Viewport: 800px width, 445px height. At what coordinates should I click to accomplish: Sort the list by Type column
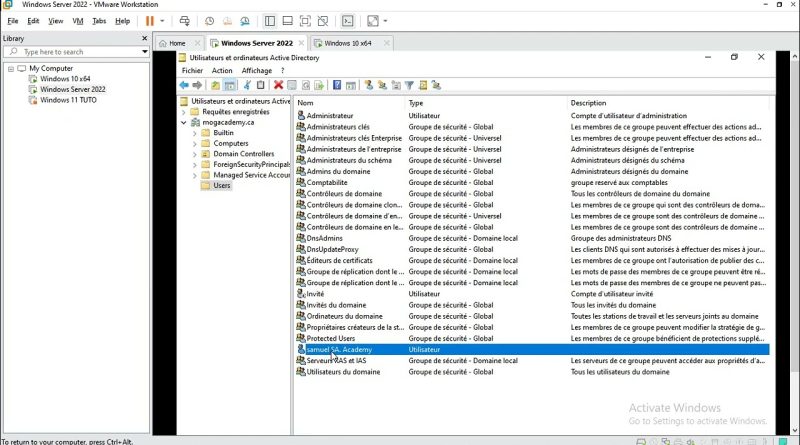coord(486,103)
